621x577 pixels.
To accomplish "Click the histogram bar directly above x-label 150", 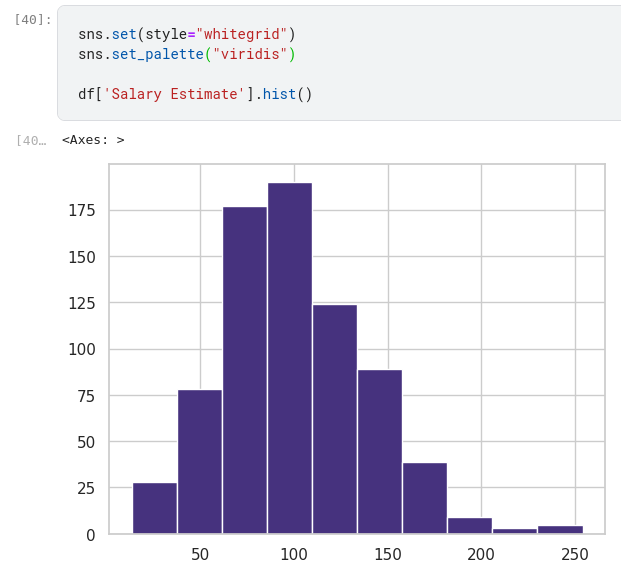I will (x=379, y=451).
